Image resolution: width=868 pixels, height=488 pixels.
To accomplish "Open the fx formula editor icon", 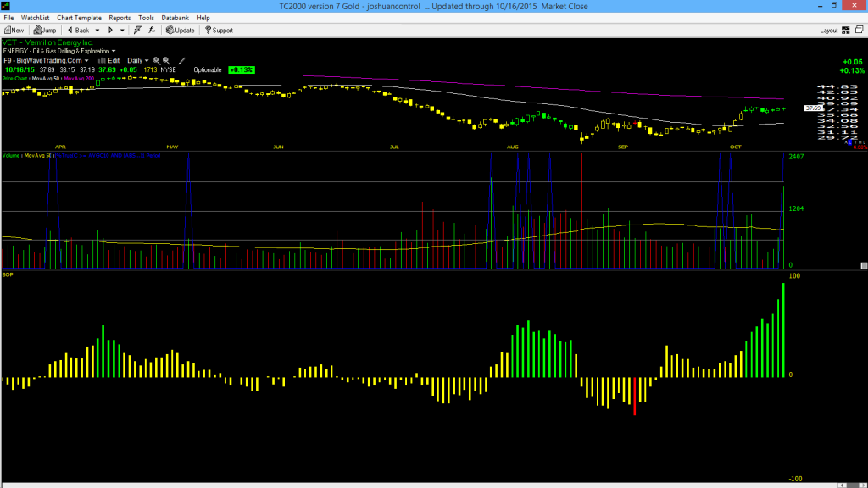I will [152, 30].
